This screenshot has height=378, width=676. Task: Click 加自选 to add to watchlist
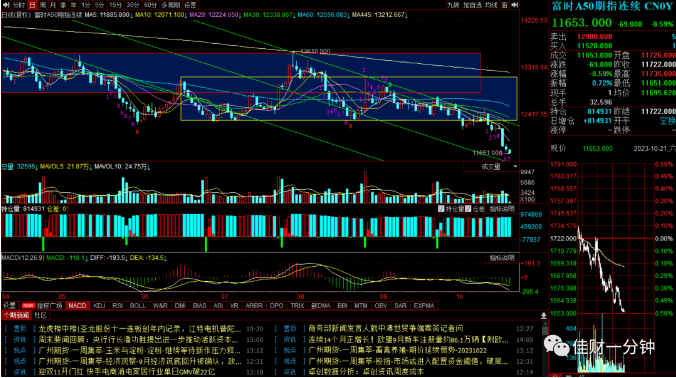473,5
